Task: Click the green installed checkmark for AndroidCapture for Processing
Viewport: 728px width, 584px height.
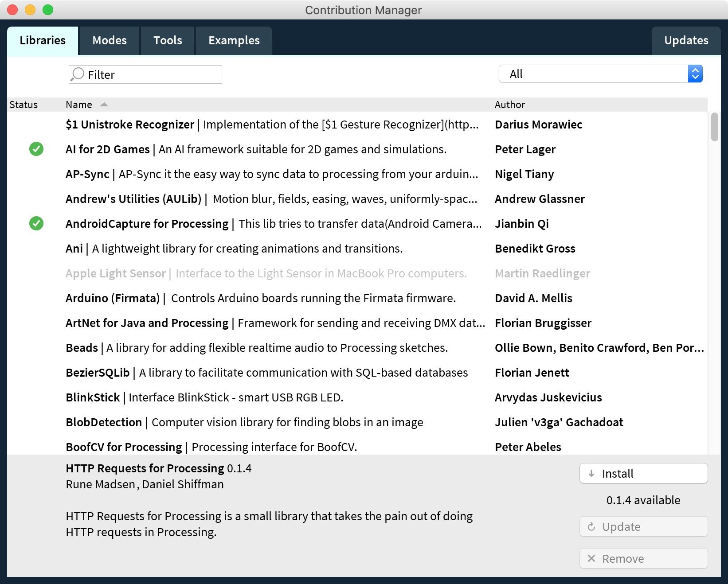Action: pyautogui.click(x=36, y=224)
